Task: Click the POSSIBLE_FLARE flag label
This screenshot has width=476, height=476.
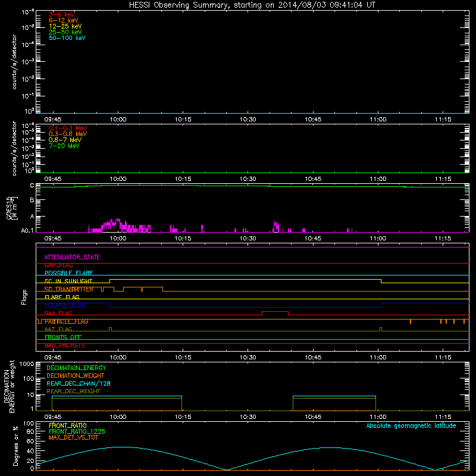Action: 68,273
